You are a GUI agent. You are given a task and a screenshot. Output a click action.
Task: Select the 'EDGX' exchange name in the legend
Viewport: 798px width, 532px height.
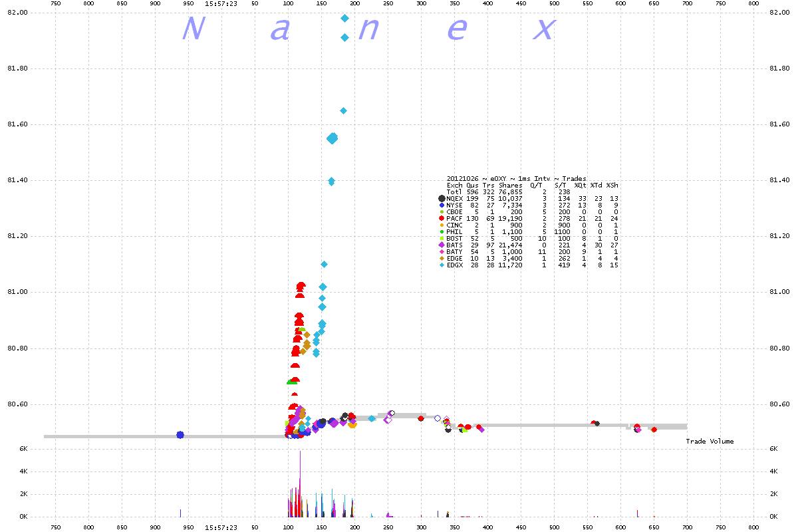455,265
